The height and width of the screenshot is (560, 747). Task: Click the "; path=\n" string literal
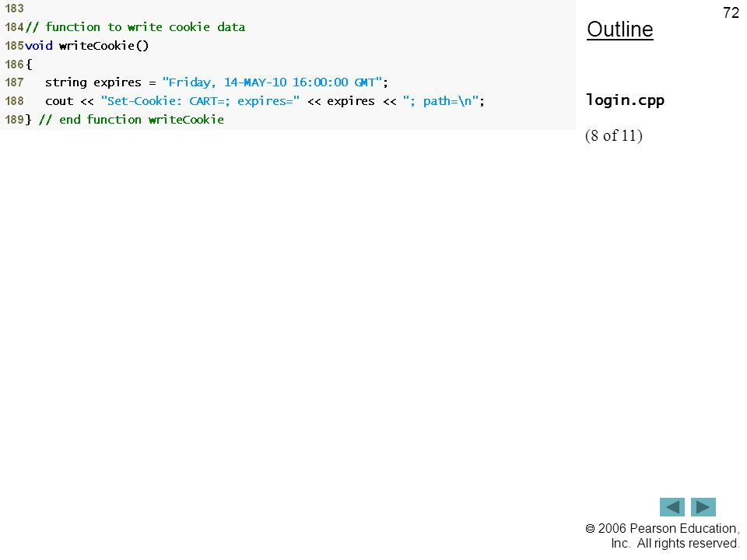tap(440, 101)
